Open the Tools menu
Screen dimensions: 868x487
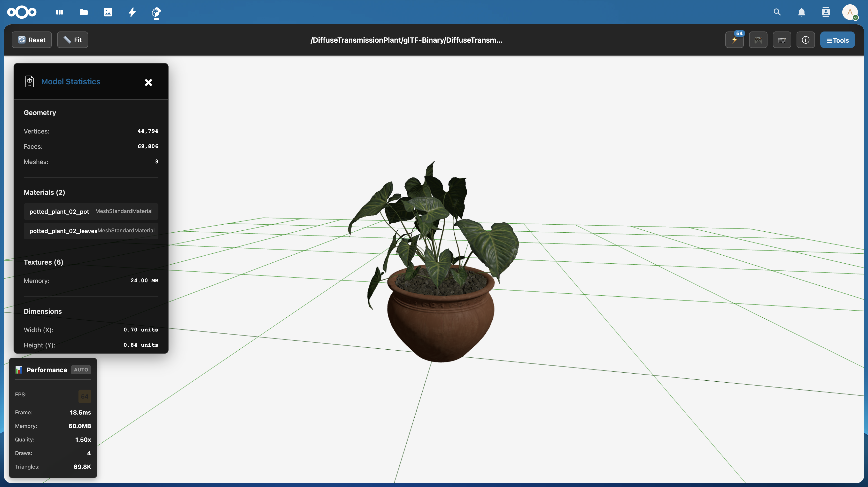click(x=837, y=40)
